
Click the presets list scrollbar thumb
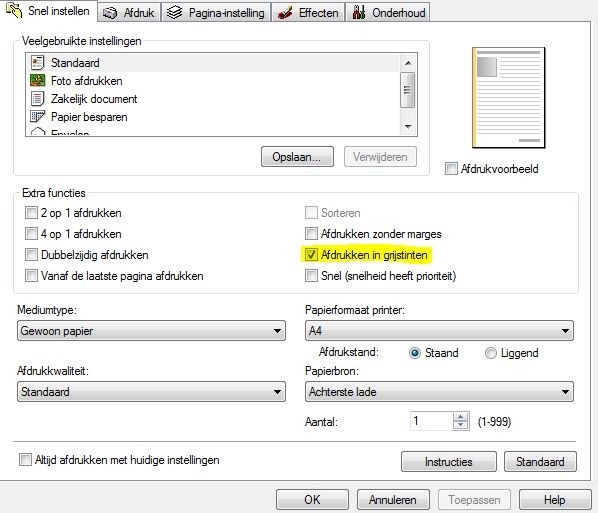point(408,90)
